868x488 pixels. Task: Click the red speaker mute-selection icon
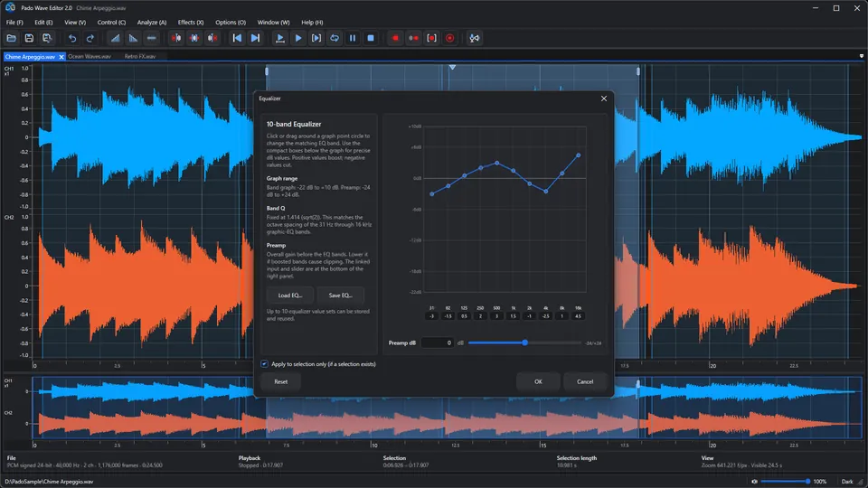point(212,38)
